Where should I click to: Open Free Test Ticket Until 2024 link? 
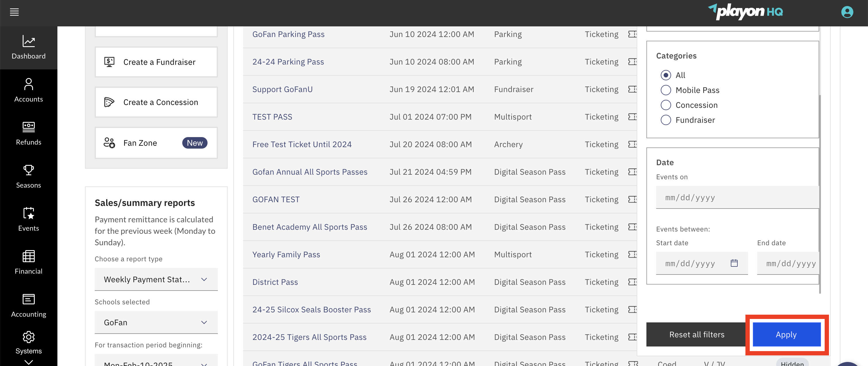302,145
